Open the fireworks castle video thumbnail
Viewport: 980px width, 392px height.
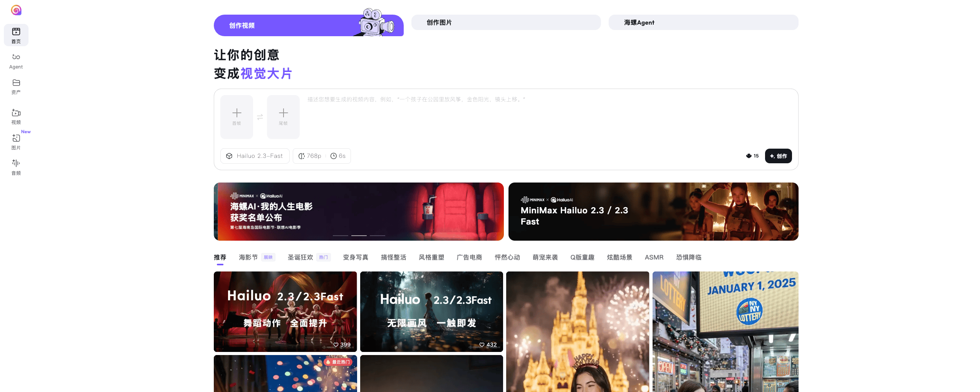tap(578, 332)
